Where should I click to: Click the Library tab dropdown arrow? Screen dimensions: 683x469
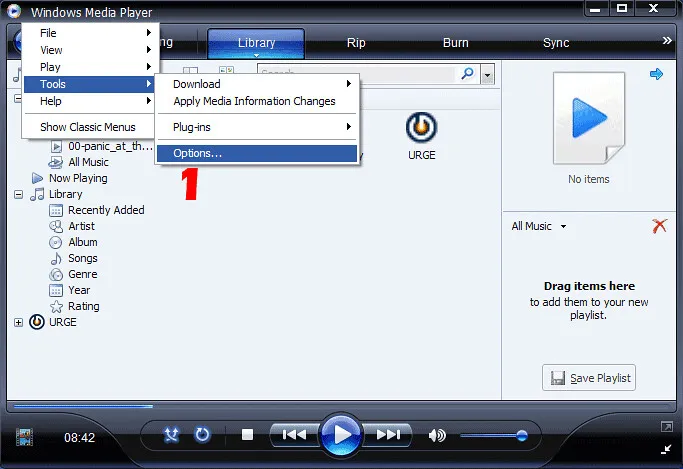256,55
